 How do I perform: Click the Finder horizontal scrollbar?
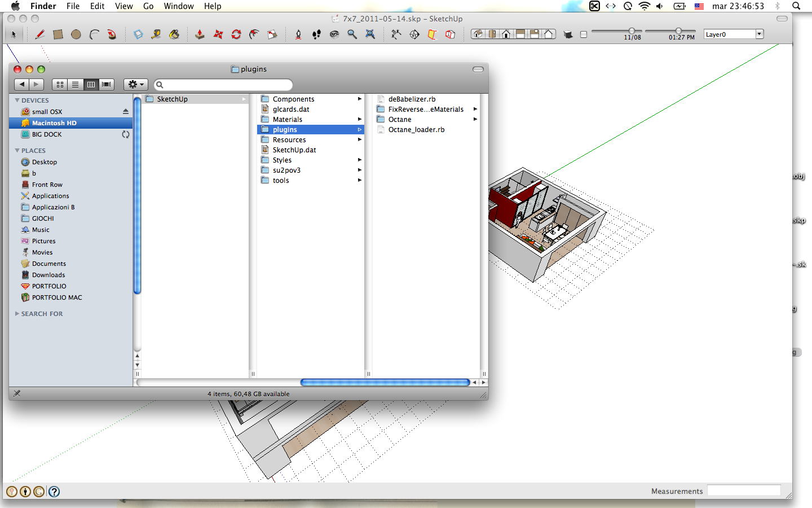point(385,383)
